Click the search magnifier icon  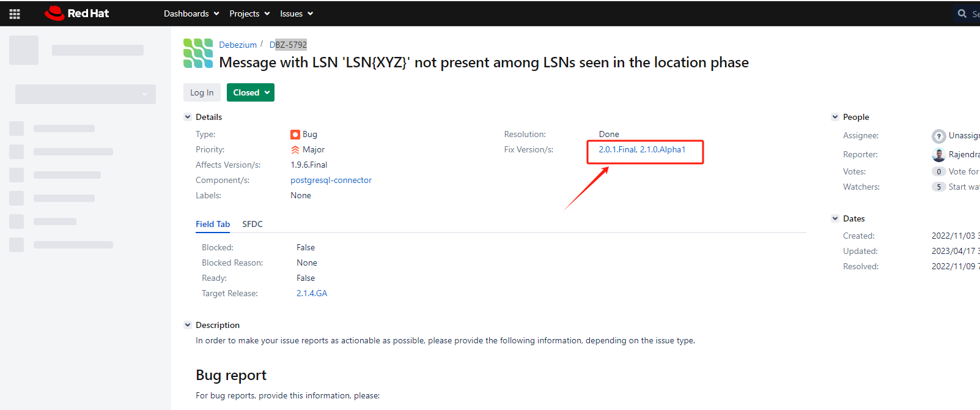962,13
